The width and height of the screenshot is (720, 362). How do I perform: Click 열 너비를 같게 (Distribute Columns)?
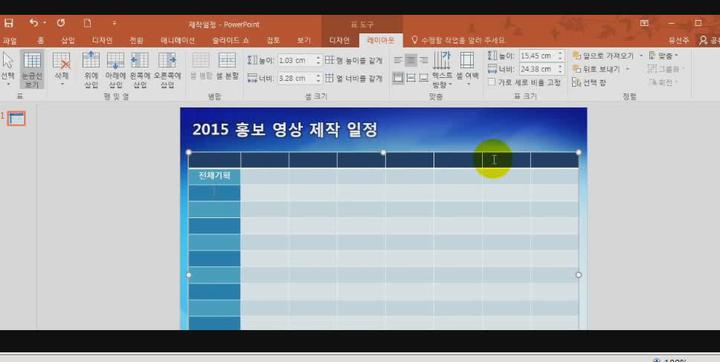354,78
